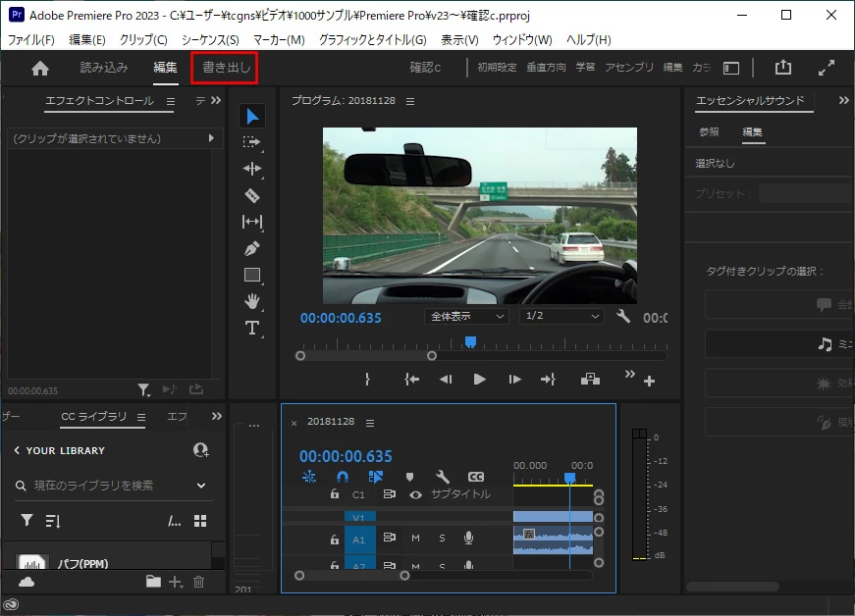Click the Home icon in header
Screen dimensions: 855x616
40,68
